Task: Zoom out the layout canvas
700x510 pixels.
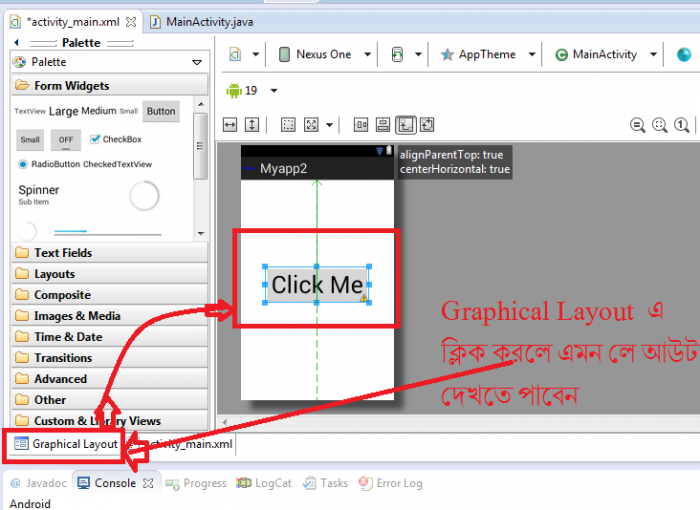Action: coord(638,125)
